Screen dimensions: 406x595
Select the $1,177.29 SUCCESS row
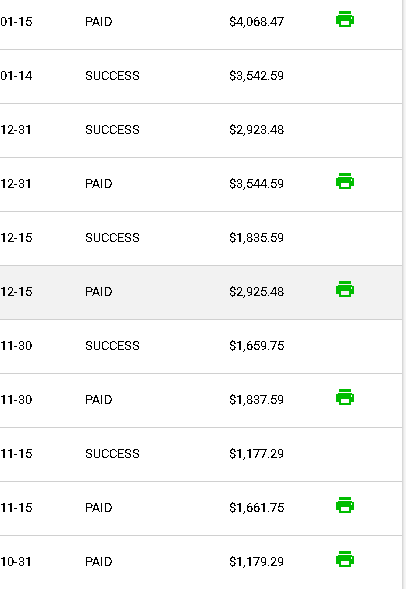[x=201, y=454]
